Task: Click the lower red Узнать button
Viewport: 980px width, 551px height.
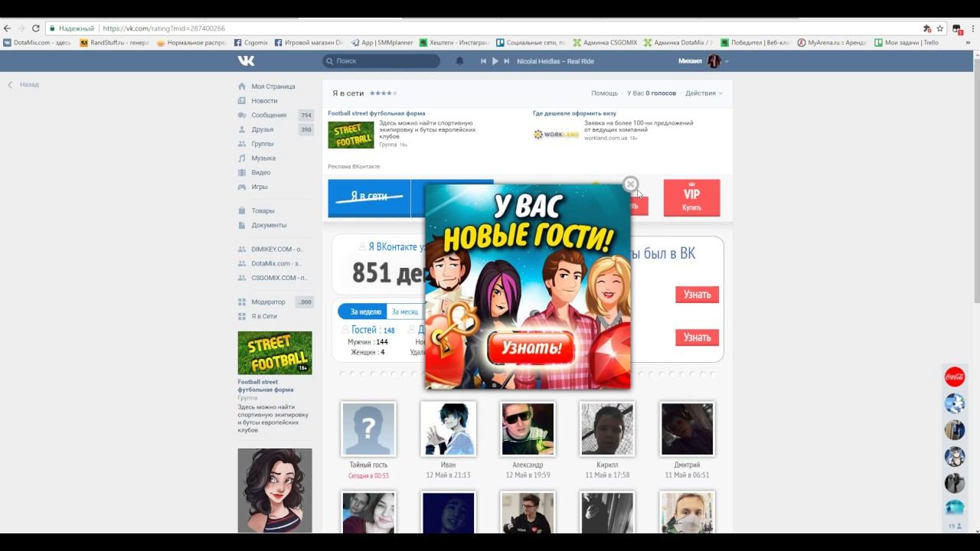Action: coord(697,337)
